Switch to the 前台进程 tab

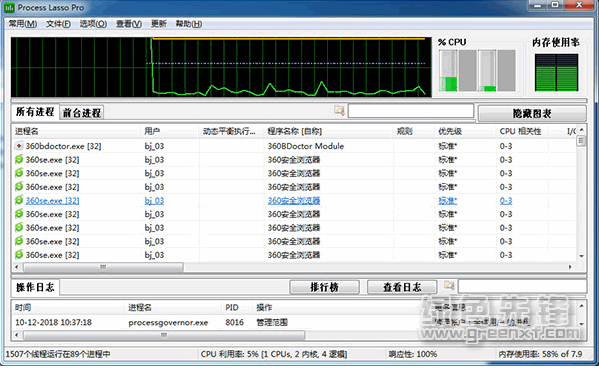(x=81, y=113)
